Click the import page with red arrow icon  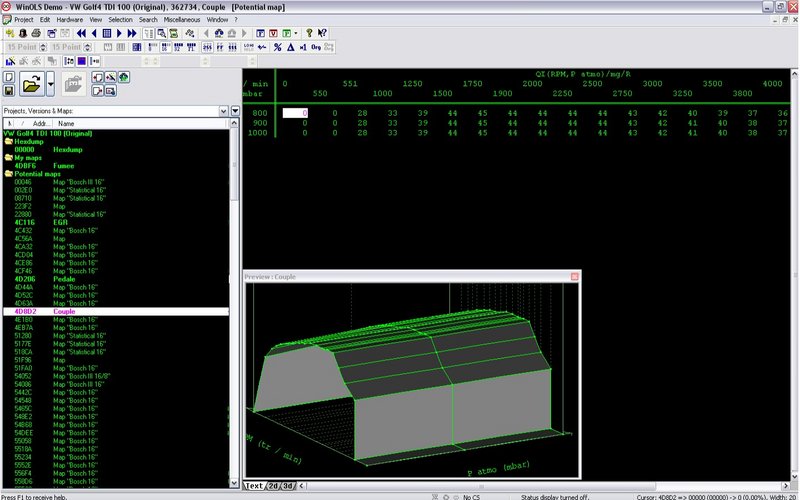point(97,77)
